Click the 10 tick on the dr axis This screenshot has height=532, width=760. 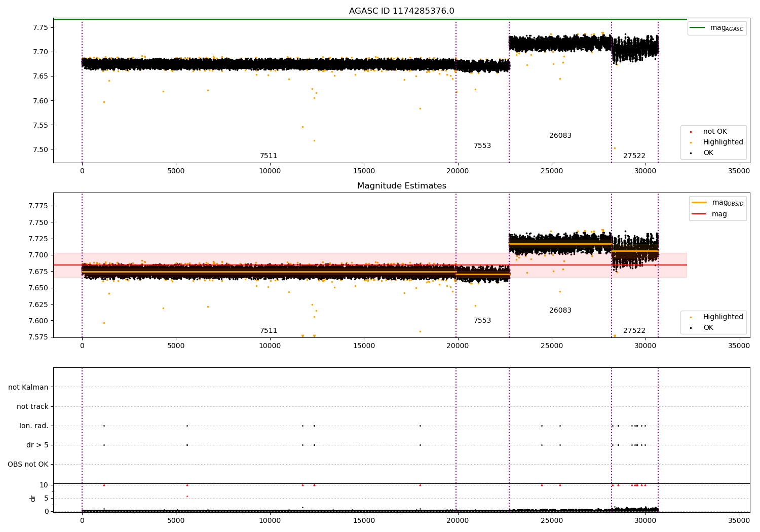click(45, 485)
